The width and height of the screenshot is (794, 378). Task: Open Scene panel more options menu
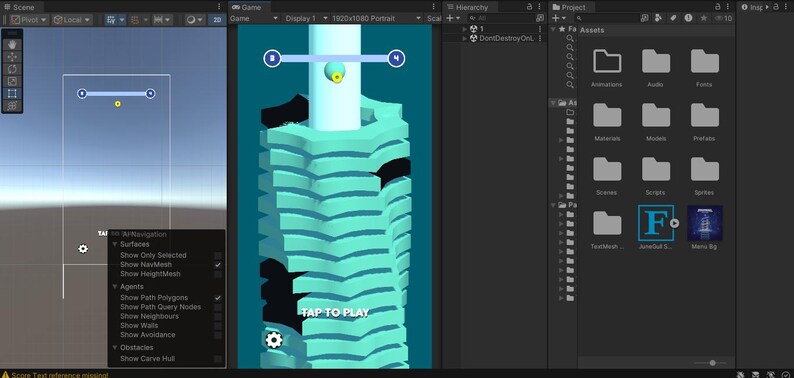[219, 7]
